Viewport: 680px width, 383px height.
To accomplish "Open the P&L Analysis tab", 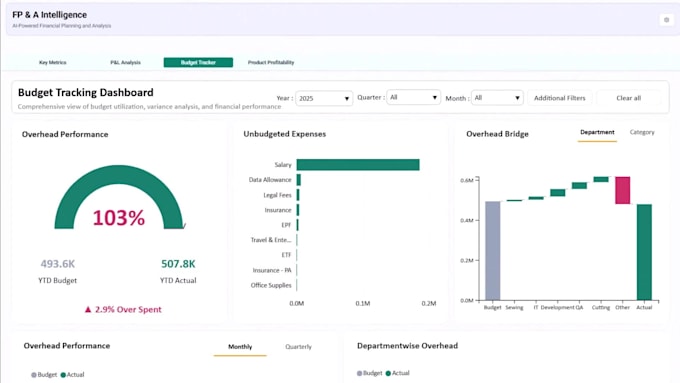I will [125, 62].
